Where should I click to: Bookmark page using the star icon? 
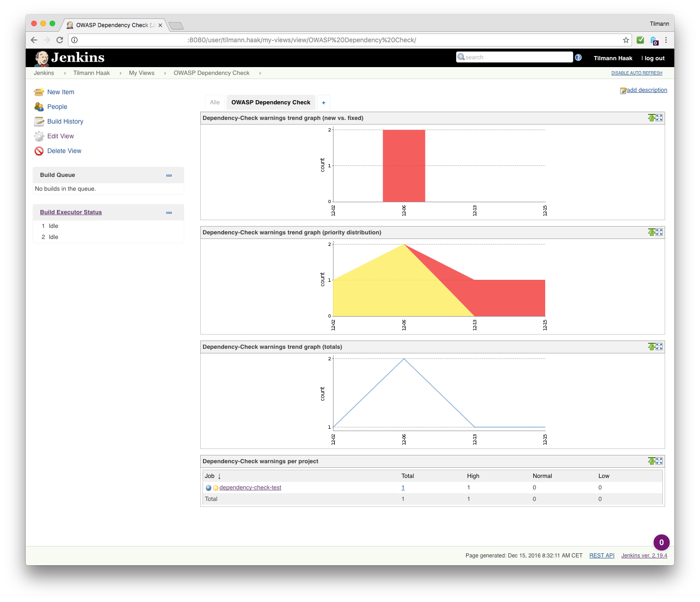(626, 40)
